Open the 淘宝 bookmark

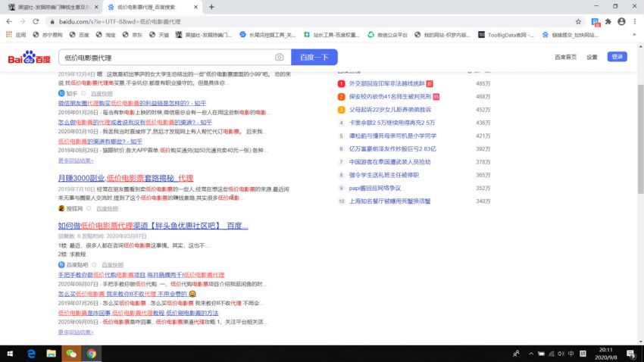pos(105,35)
